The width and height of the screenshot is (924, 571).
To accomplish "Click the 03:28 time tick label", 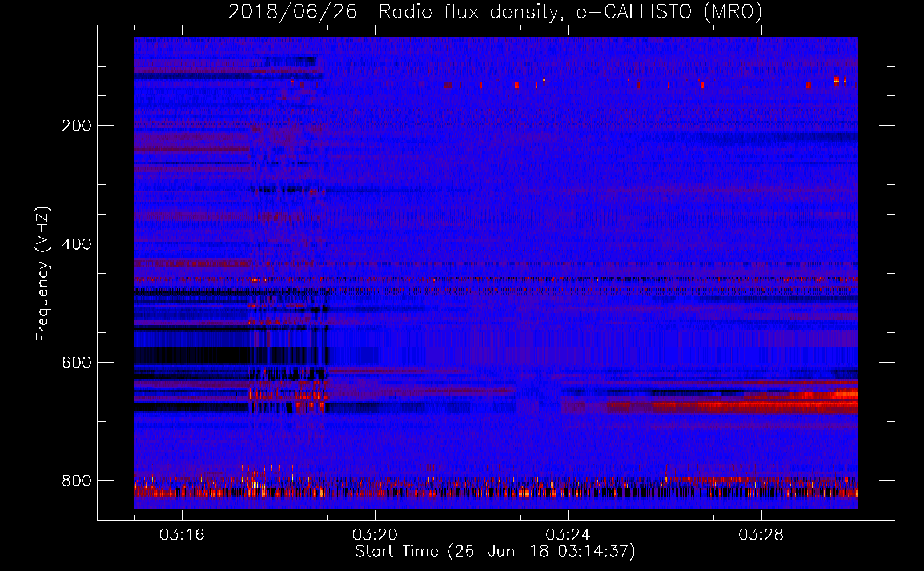I will [x=761, y=535].
